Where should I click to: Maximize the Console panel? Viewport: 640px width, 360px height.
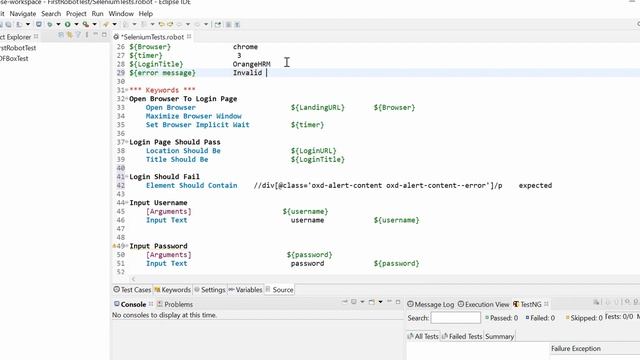coord(398,302)
